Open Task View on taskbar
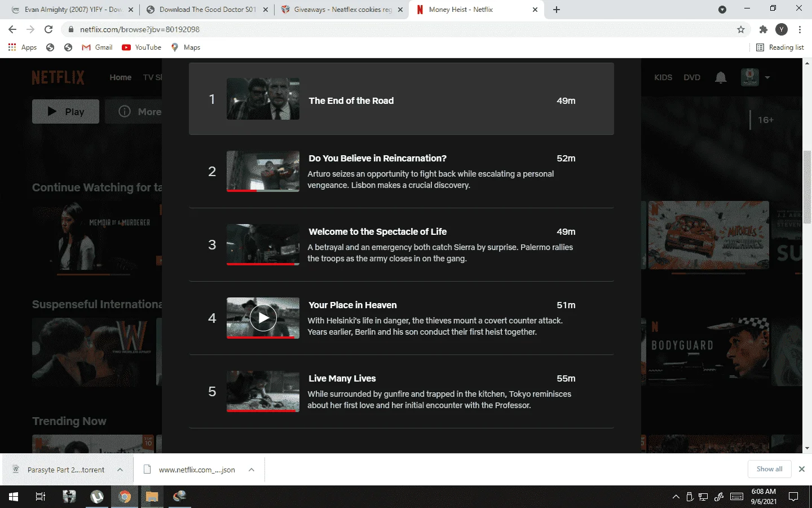The image size is (812, 508). click(x=41, y=497)
